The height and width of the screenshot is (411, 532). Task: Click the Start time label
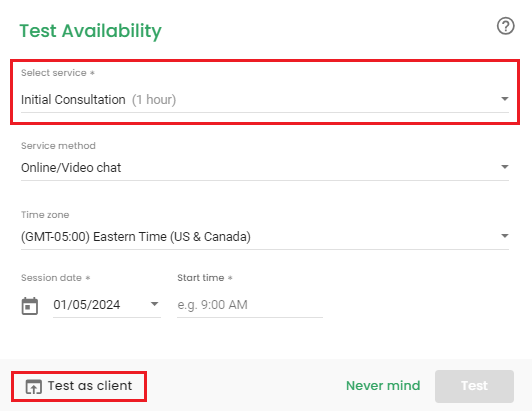[205, 278]
